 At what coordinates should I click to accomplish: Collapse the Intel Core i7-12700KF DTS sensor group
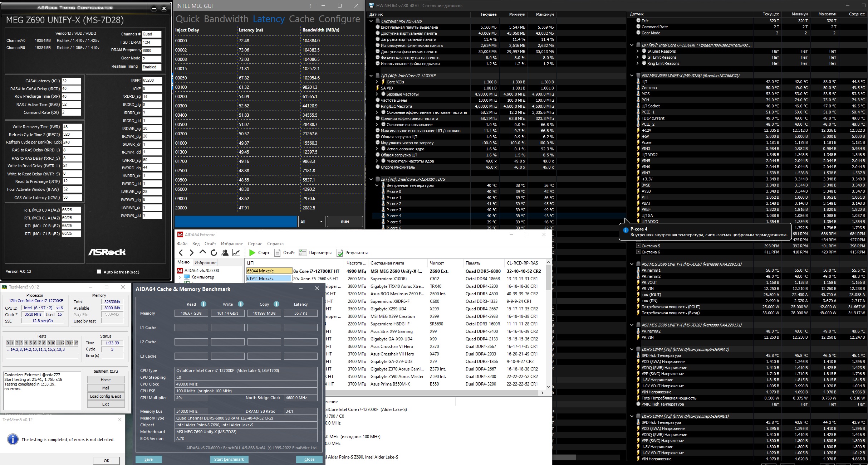tap(371, 179)
